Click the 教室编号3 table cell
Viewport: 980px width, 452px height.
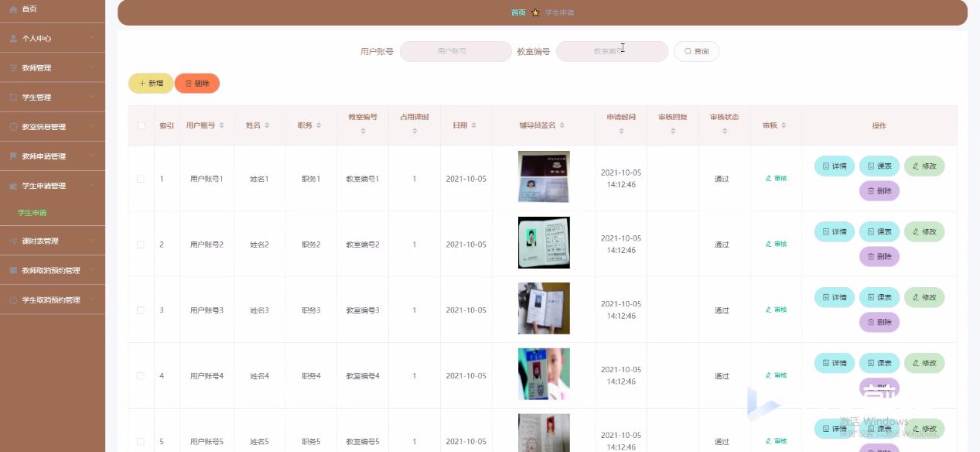363,310
